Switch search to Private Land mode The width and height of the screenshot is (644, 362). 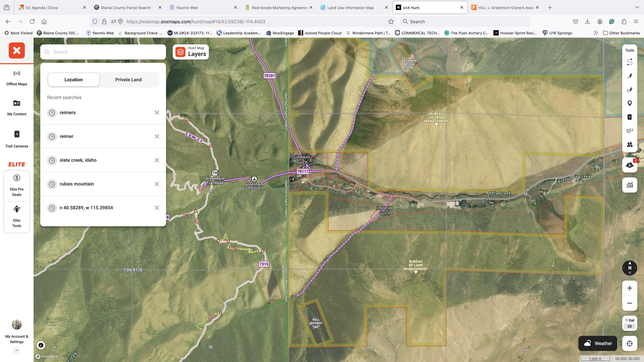coord(128,80)
